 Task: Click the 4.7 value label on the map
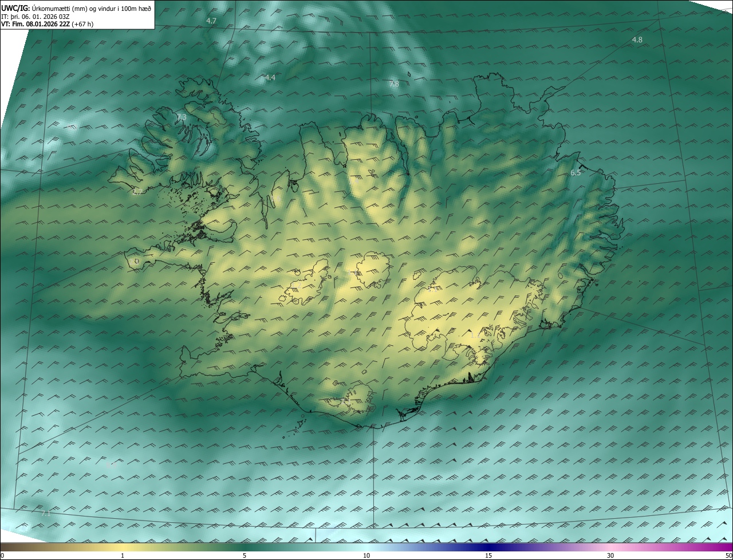211,21
